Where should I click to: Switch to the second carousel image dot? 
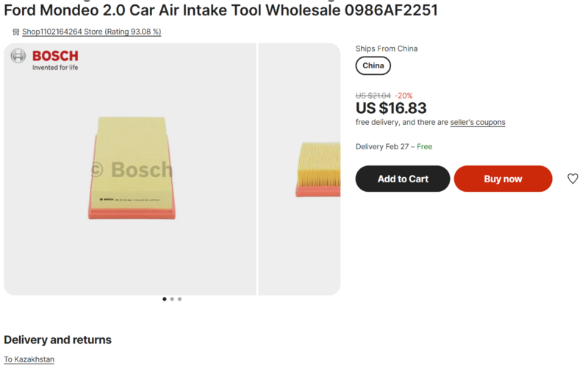point(172,299)
